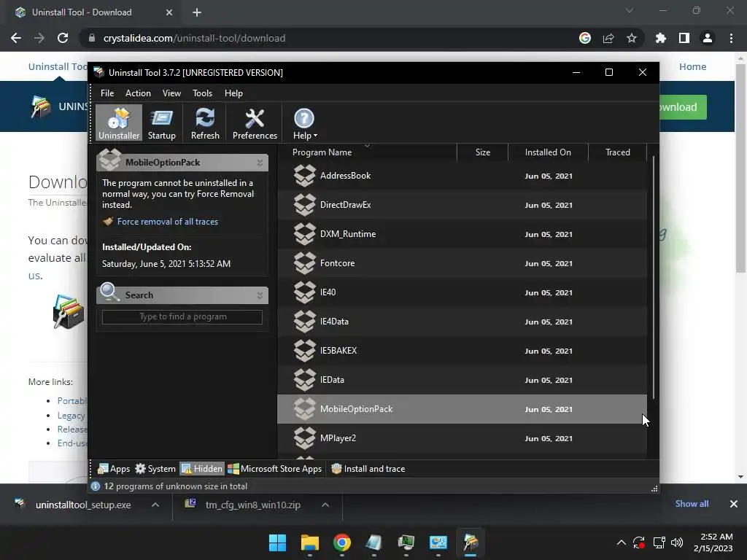Sort by Size column header
Image resolution: width=747 pixels, height=560 pixels.
[x=483, y=152]
